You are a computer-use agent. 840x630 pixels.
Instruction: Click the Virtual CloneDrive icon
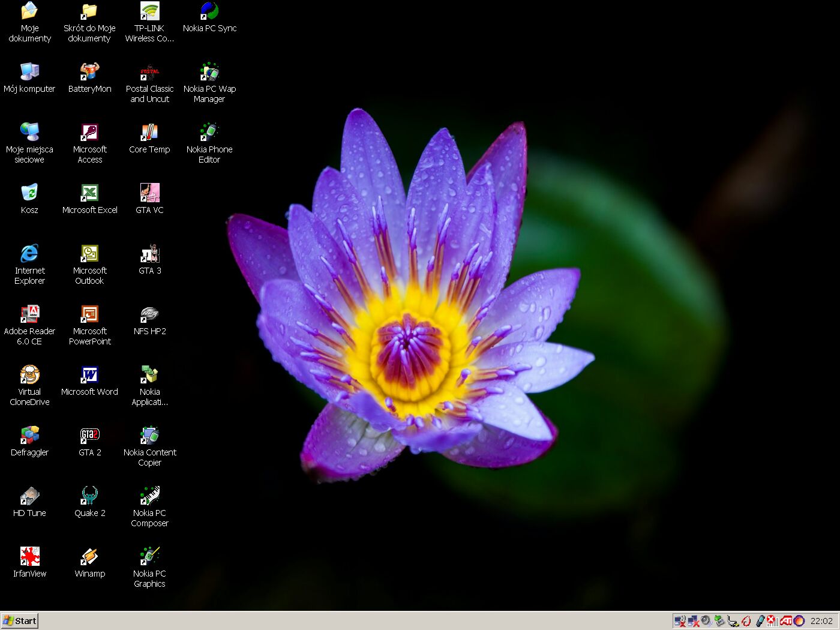[29, 374]
